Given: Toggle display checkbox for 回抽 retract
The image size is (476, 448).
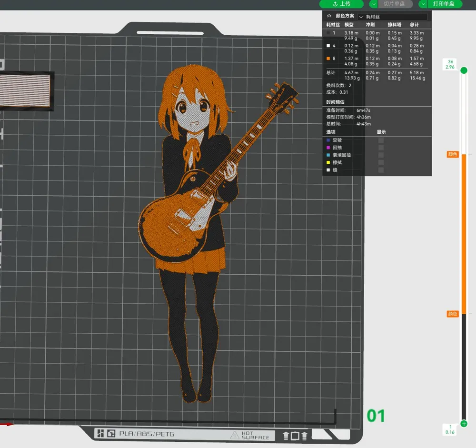Looking at the screenshot, I should point(381,148).
